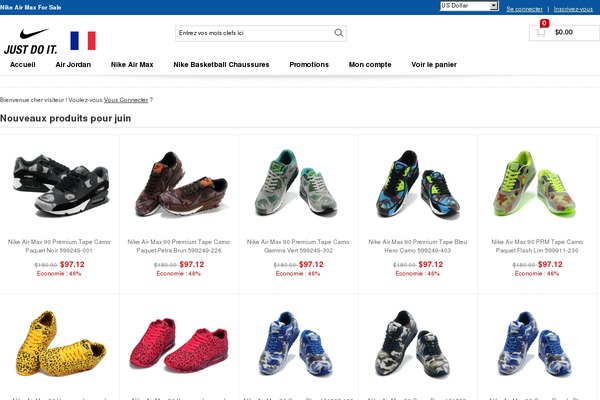Click the red cart item count badge
The image size is (600, 400).
544,23
